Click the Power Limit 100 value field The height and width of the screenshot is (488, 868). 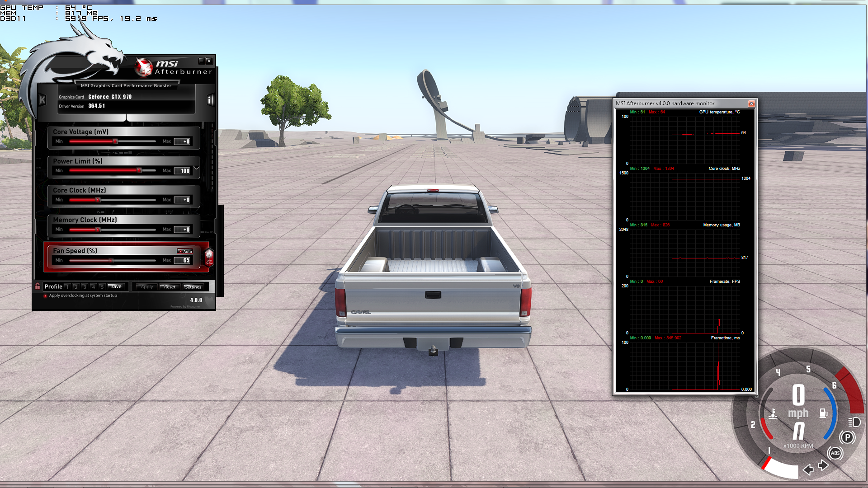point(183,171)
